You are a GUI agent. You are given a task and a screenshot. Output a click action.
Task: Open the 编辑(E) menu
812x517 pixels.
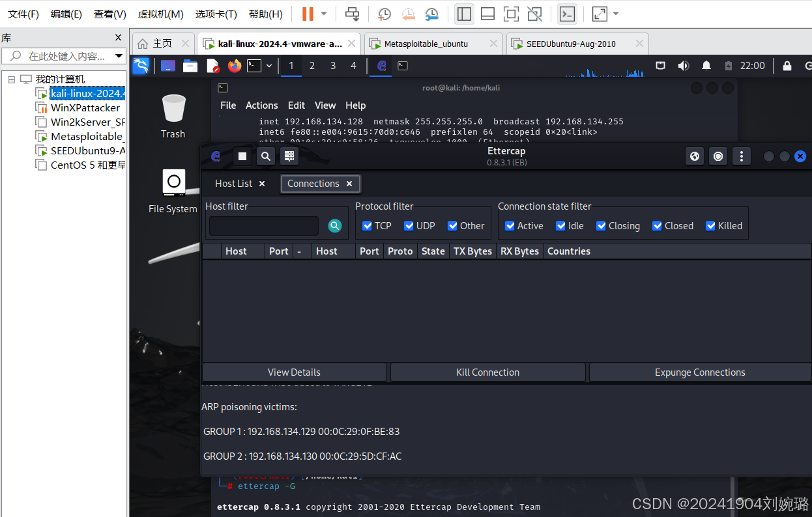(66, 14)
